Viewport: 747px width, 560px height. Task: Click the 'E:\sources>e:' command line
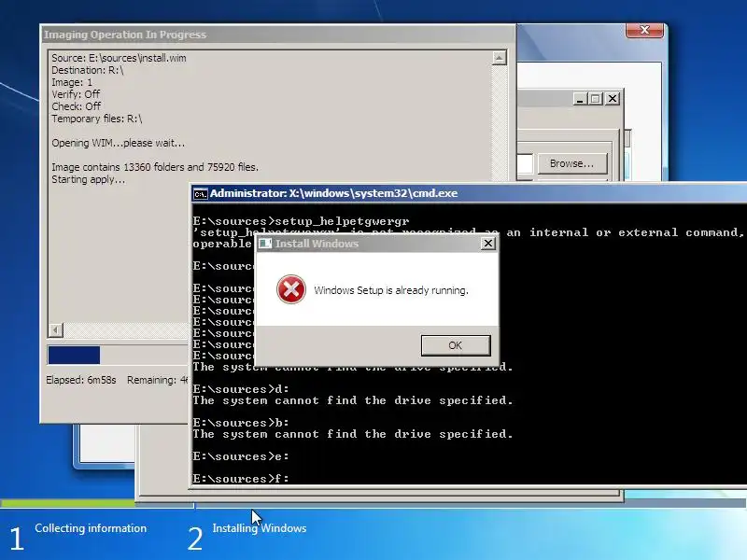click(x=241, y=456)
